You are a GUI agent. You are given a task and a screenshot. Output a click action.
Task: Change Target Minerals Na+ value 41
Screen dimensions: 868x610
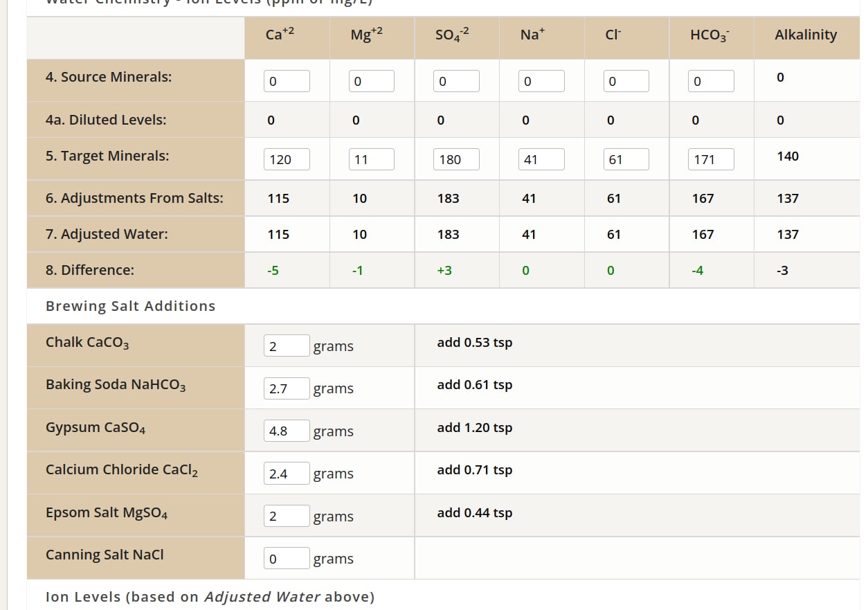coord(541,159)
